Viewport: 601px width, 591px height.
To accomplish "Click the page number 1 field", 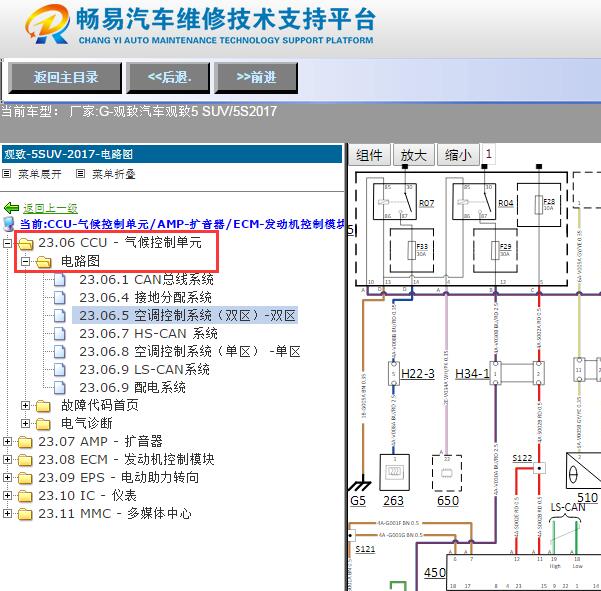I will 488,154.
